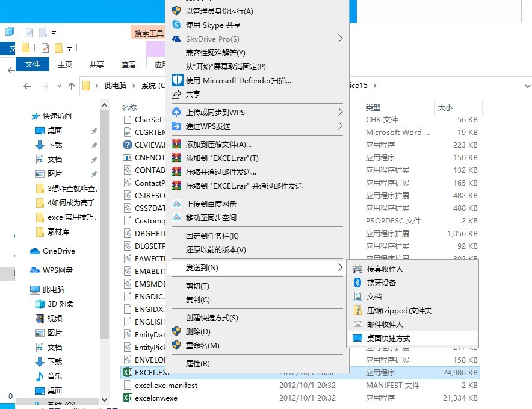Click the Rename shield icon
Screen dimensions: 532x409
[x=176, y=345]
